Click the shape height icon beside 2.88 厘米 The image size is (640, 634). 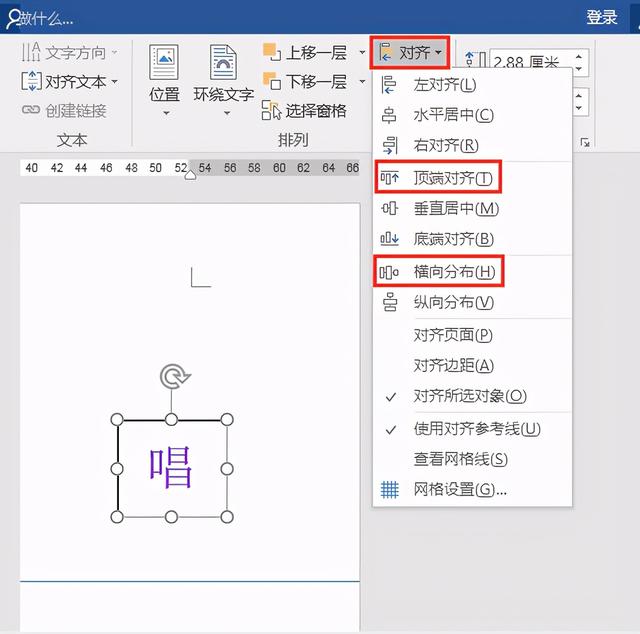point(475,60)
